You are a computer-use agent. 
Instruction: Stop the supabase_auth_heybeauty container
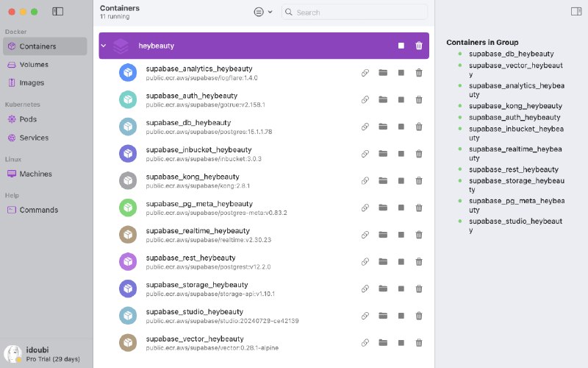[x=401, y=99]
